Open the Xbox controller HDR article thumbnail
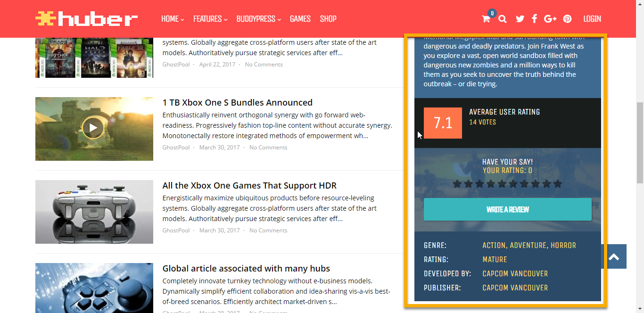The height and width of the screenshot is (313, 644). (94, 212)
